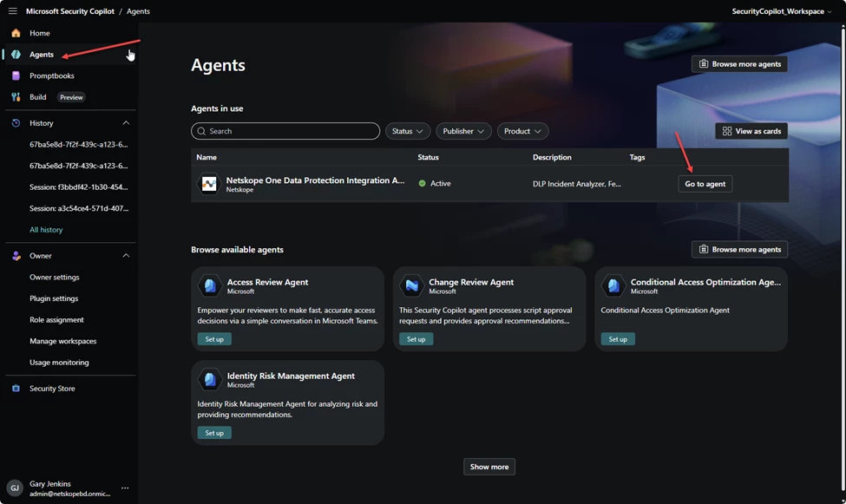Open the SecurityCopilot_Workspace workspace dropdown

coord(781,11)
